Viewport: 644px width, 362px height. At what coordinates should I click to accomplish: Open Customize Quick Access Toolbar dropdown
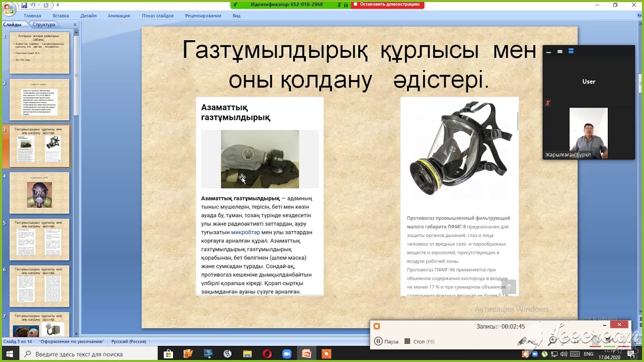57,5
